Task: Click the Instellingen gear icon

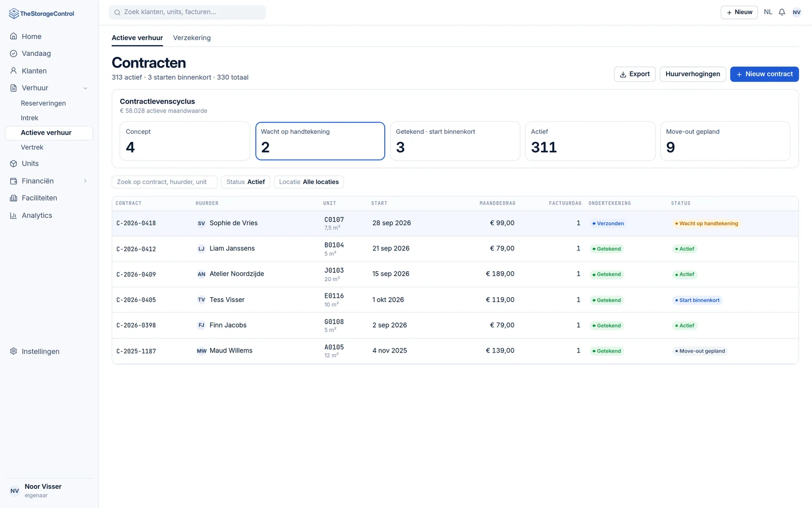Action: click(x=14, y=352)
